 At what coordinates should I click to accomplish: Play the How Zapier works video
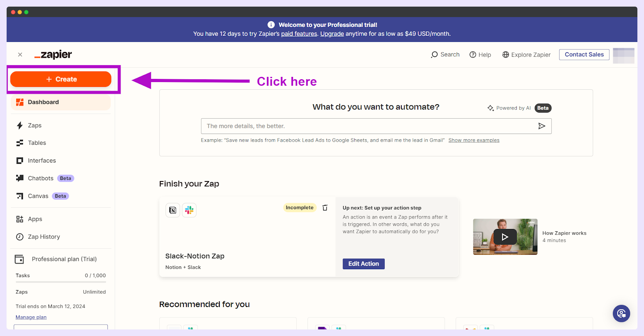click(505, 237)
